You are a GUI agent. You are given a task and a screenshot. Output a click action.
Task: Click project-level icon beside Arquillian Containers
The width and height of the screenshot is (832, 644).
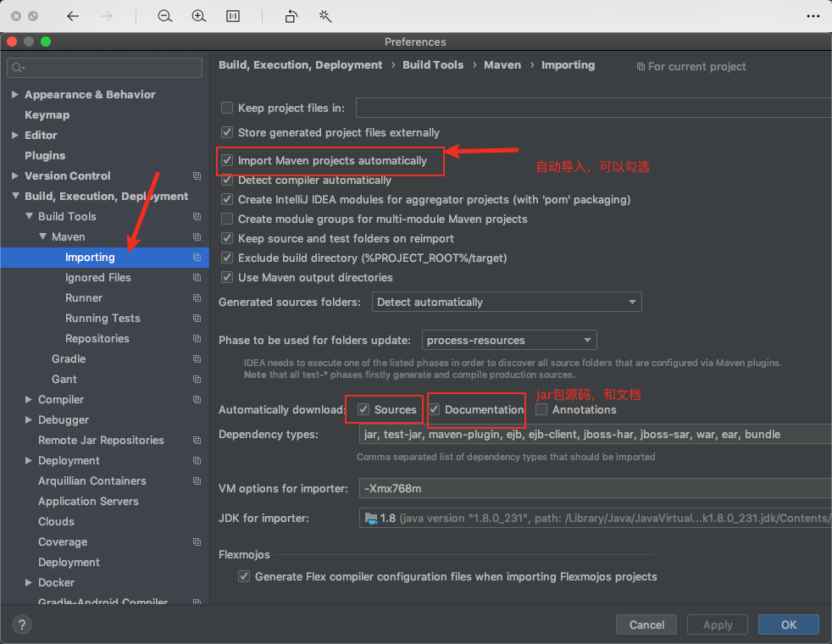[x=197, y=480]
